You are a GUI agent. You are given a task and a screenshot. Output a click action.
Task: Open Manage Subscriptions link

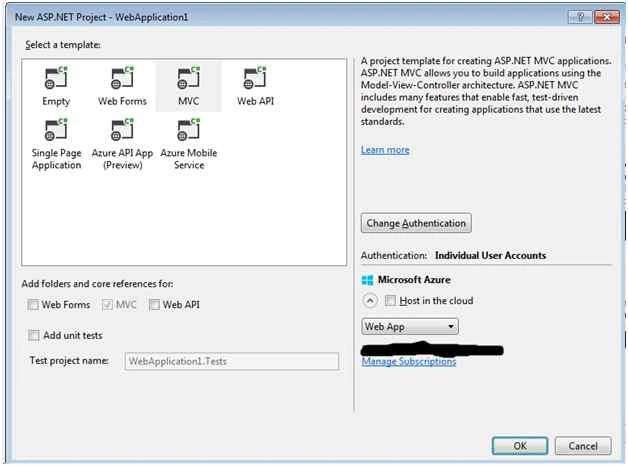pyautogui.click(x=409, y=362)
